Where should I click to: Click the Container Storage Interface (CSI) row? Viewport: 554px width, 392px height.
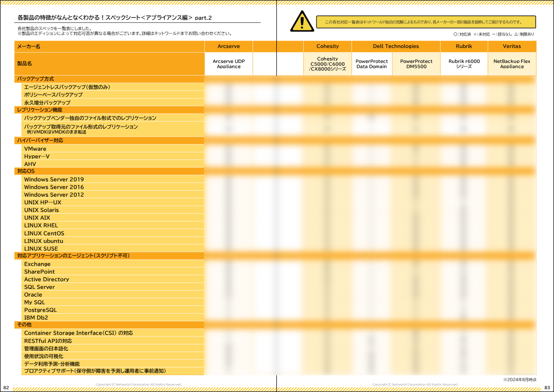pyautogui.click(x=113, y=333)
